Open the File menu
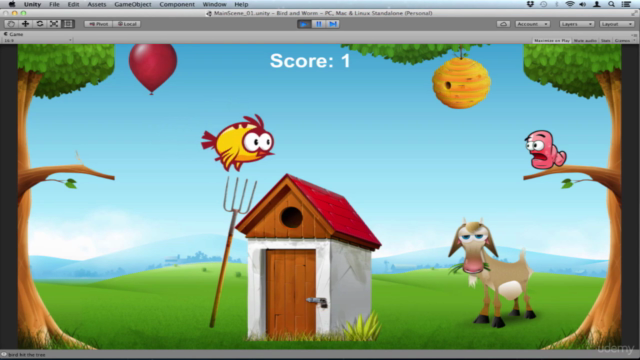Screen dimensions: 640x360 (54, 4)
